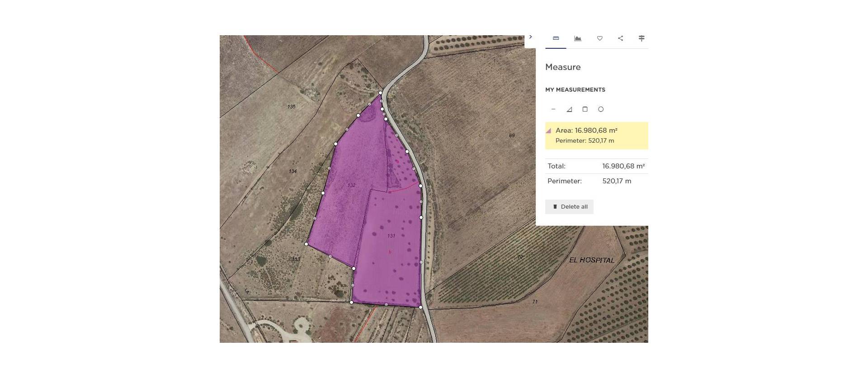Click the trash icon in Delete all

(x=555, y=207)
